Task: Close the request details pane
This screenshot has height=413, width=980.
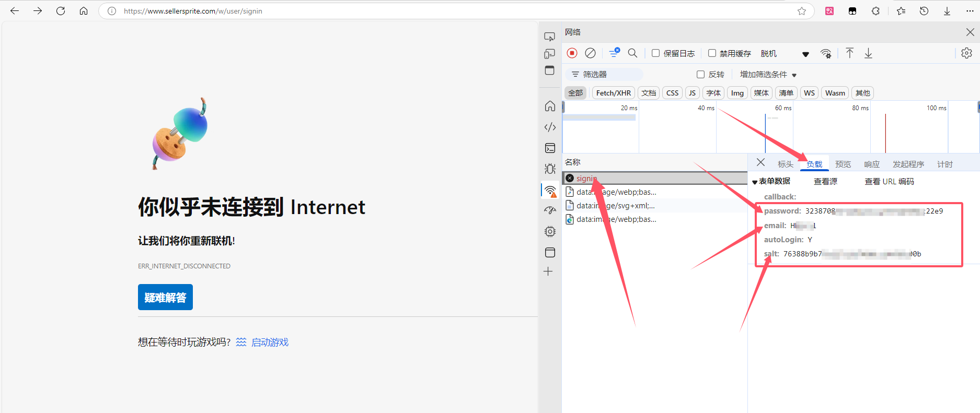Action: point(760,162)
